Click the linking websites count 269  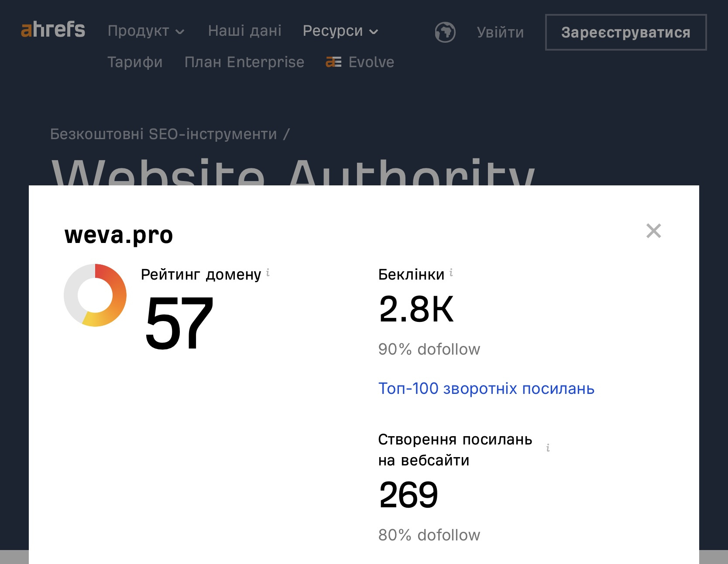coord(409,495)
